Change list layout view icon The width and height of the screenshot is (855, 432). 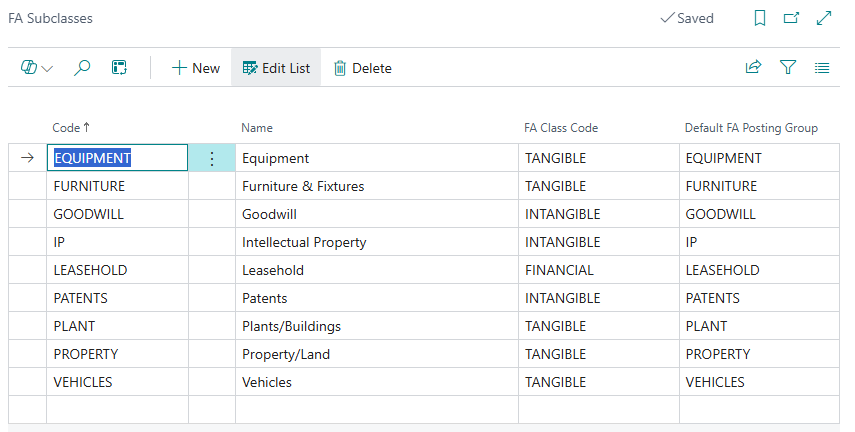(x=822, y=68)
